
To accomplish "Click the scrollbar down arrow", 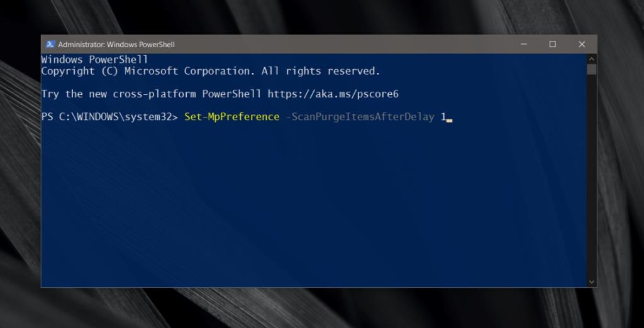I will [x=591, y=282].
